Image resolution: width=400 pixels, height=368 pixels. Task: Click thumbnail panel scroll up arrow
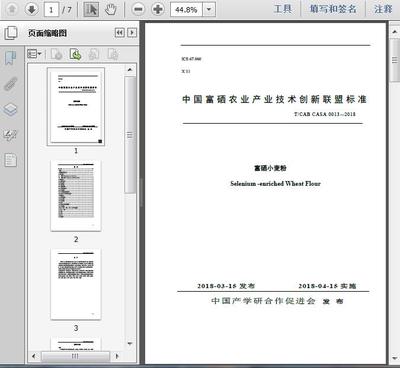tap(130, 70)
